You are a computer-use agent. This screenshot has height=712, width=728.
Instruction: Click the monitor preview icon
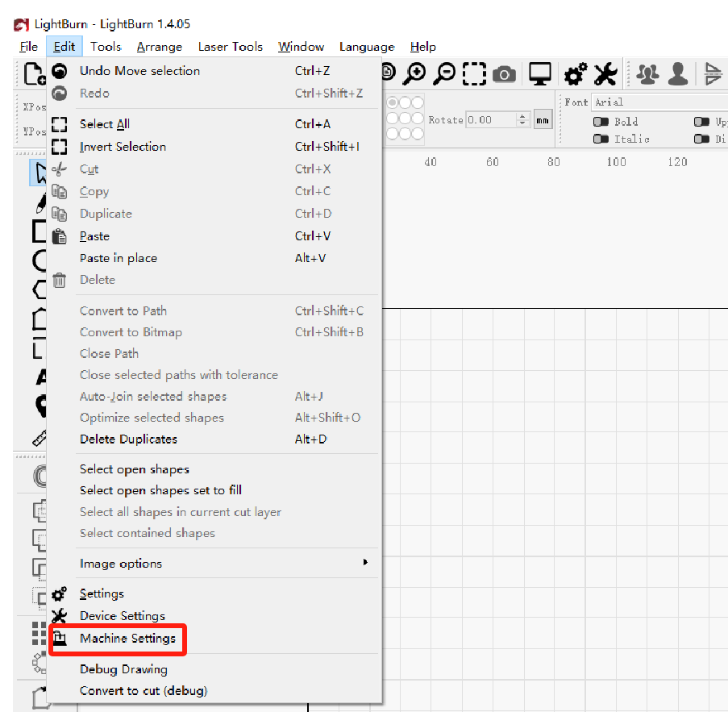(x=539, y=74)
